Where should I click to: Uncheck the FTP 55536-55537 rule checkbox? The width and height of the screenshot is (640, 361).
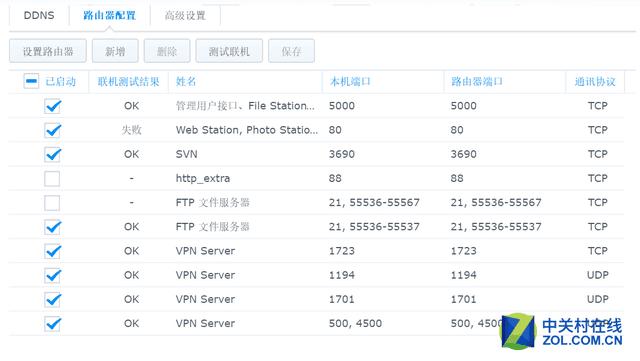(52, 227)
